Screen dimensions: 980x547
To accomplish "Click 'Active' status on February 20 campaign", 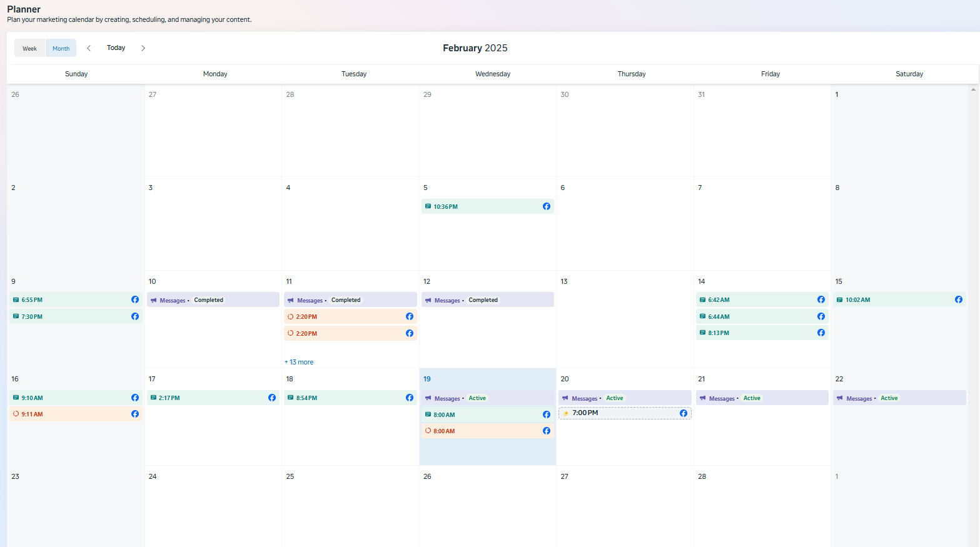I will 615,398.
